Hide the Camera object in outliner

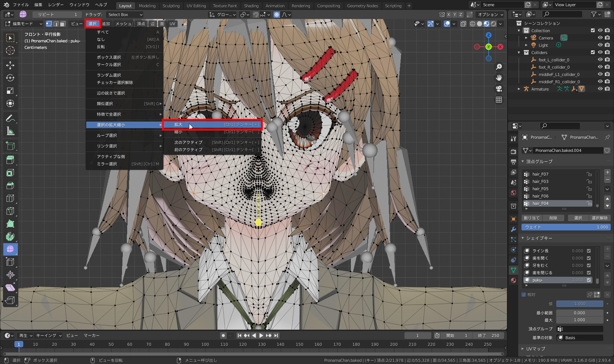pos(600,38)
